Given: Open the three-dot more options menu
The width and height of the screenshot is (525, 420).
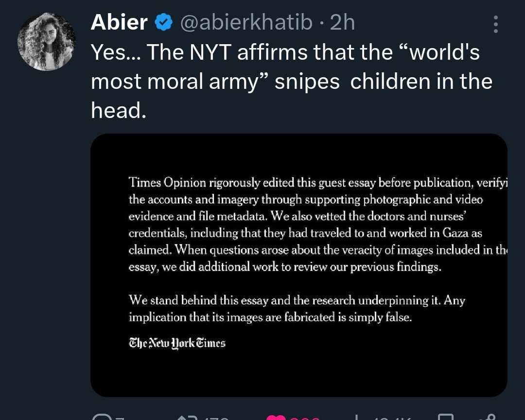Looking at the screenshot, I should coord(495,24).
